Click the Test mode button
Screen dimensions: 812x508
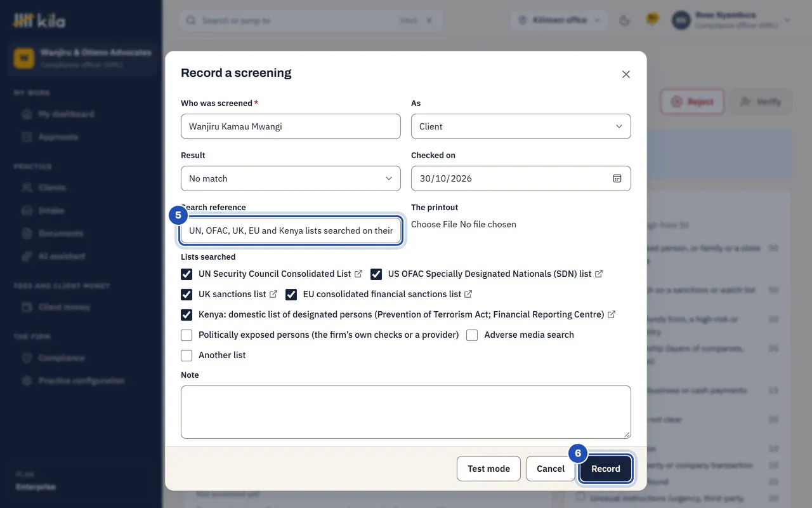point(488,469)
